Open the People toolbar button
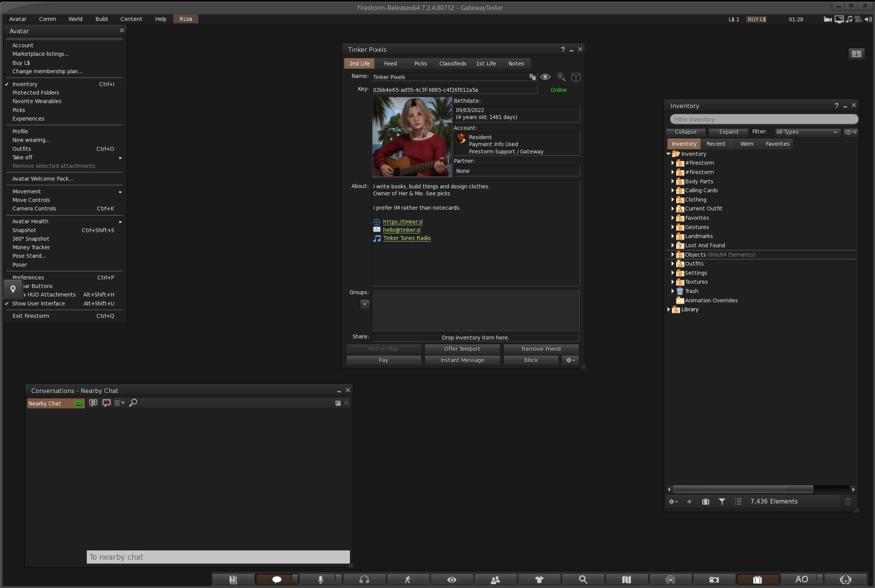 pos(495,579)
